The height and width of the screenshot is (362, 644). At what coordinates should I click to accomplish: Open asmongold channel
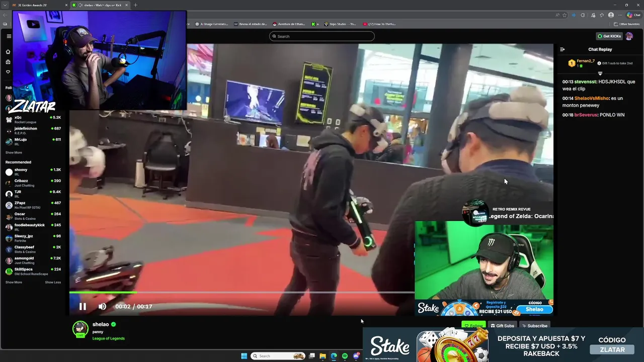(33, 260)
